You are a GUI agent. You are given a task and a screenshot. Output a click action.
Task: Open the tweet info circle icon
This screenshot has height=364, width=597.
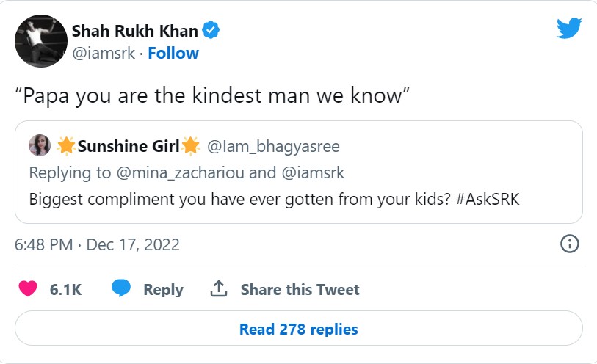(x=570, y=244)
